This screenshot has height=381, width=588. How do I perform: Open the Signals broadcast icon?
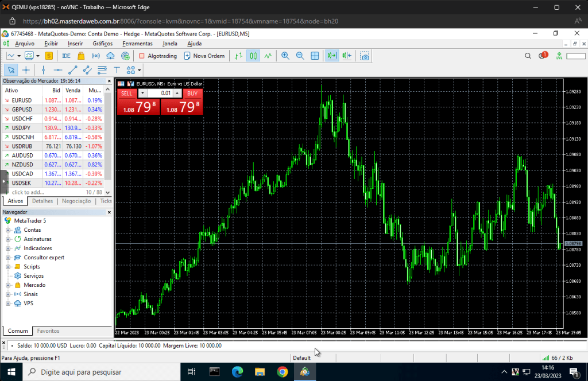(96, 56)
